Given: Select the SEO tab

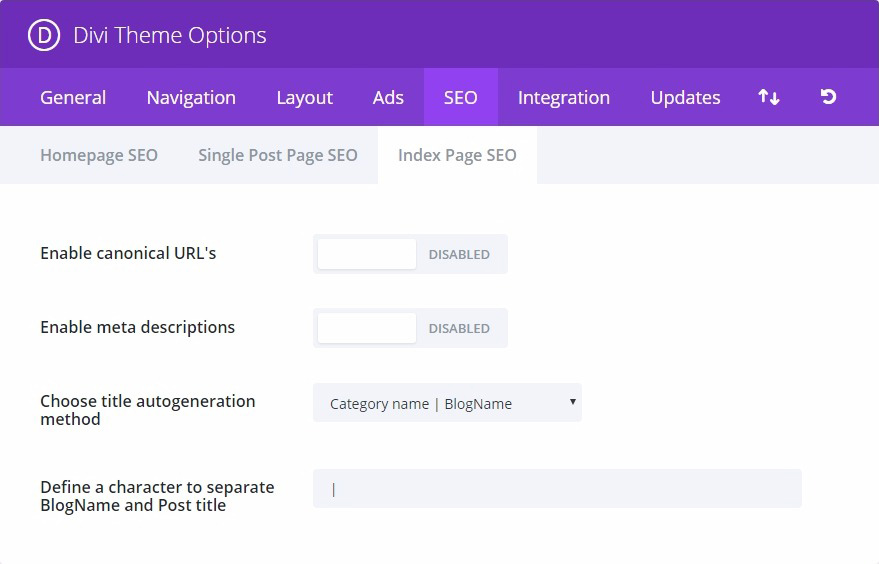Looking at the screenshot, I should pos(461,98).
